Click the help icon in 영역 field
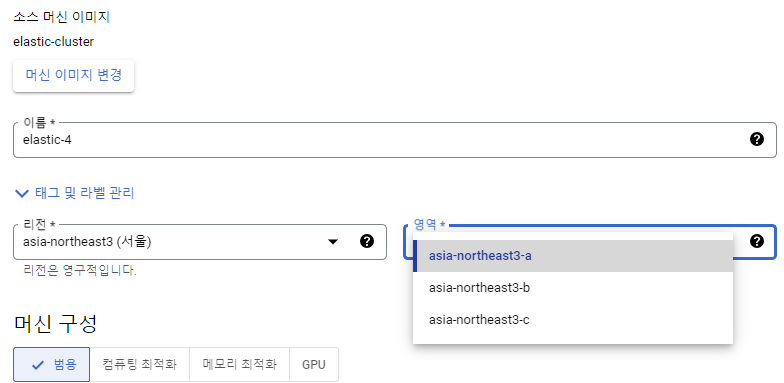784x383 pixels. 757,242
